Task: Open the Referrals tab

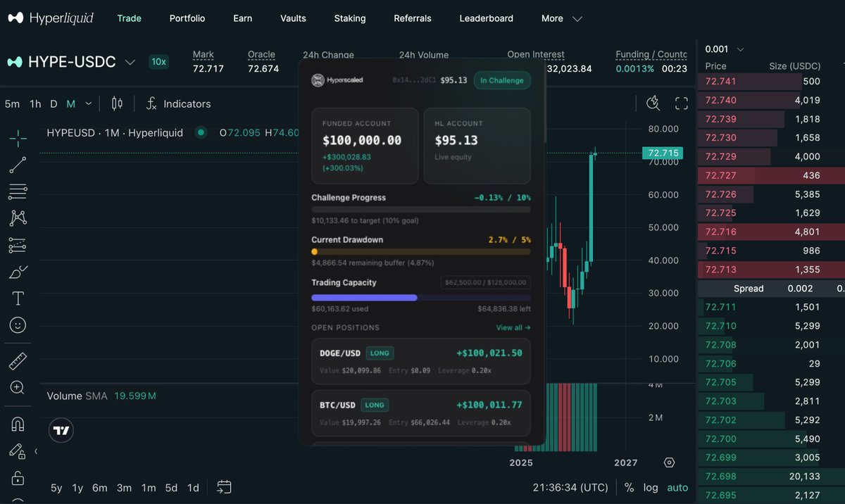Action: [x=413, y=18]
